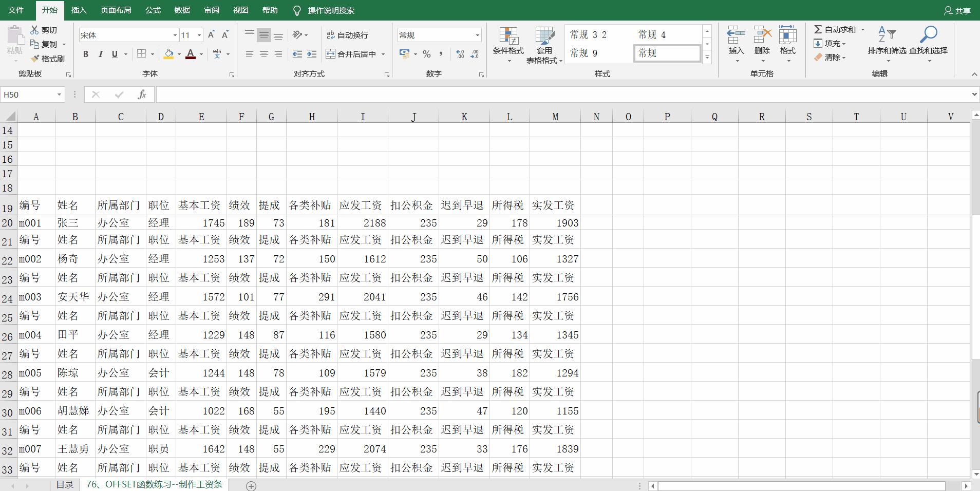Open the font size dropdown
980x491 pixels.
[x=199, y=35]
